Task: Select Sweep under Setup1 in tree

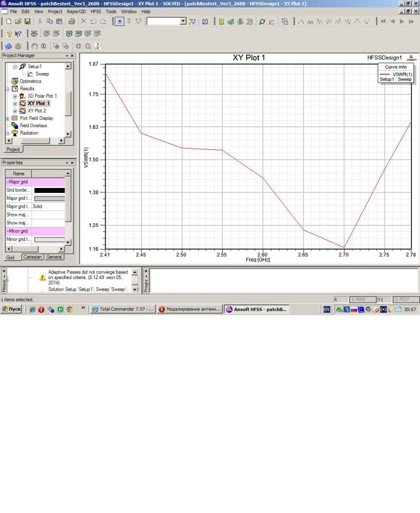Action: pos(42,74)
